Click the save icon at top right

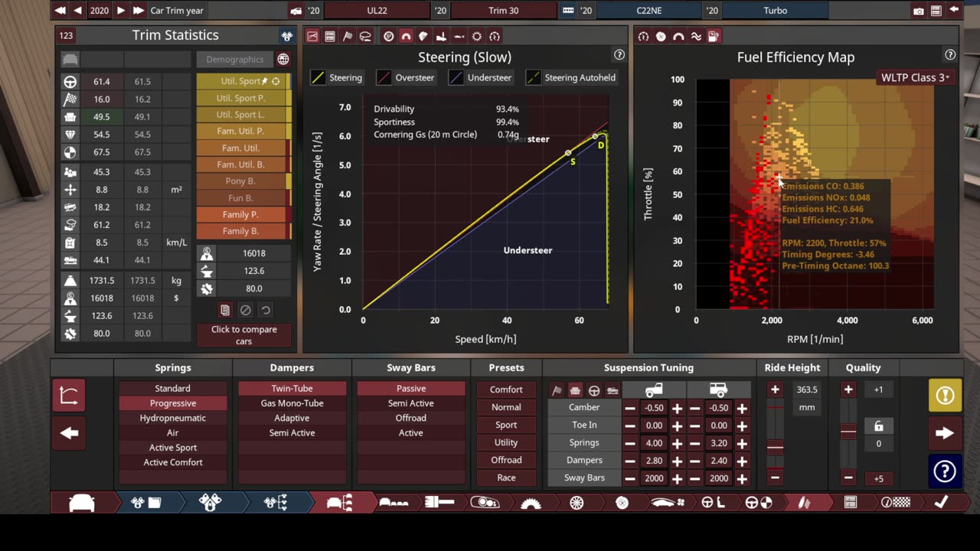(x=936, y=11)
